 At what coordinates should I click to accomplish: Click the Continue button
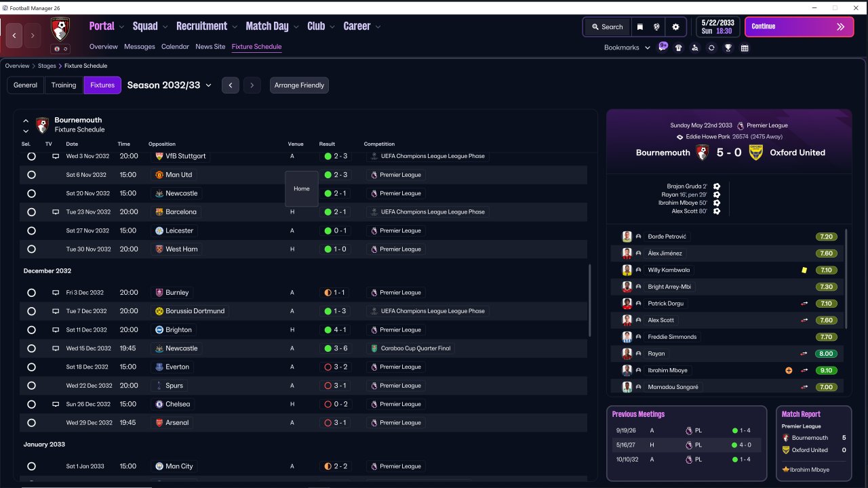799,27
